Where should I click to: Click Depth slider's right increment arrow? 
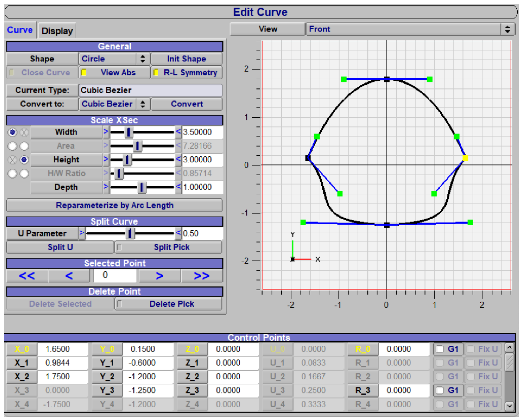pos(178,187)
